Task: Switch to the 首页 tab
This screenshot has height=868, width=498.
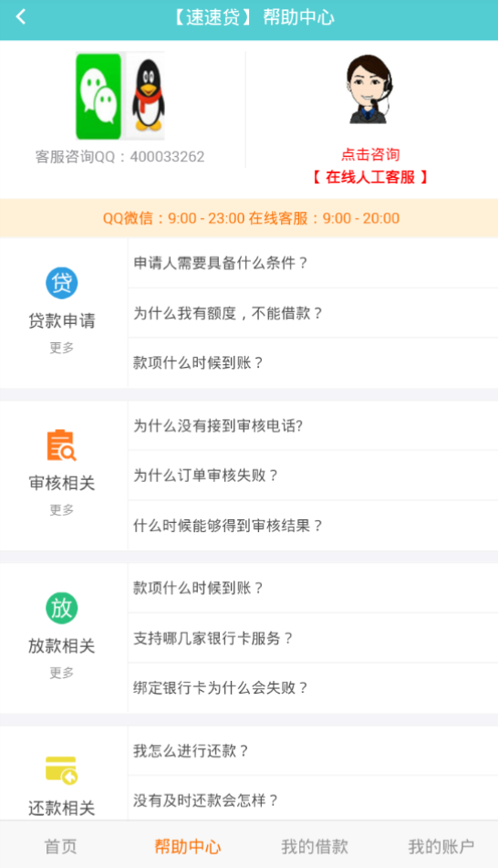Action: click(61, 846)
